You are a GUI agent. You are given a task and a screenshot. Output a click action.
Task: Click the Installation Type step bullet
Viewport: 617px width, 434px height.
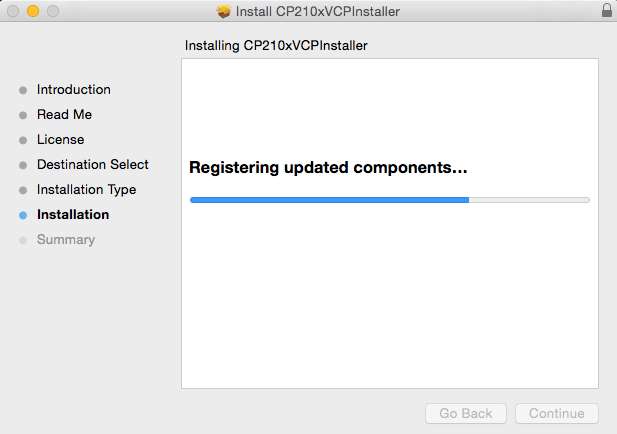(x=23, y=190)
